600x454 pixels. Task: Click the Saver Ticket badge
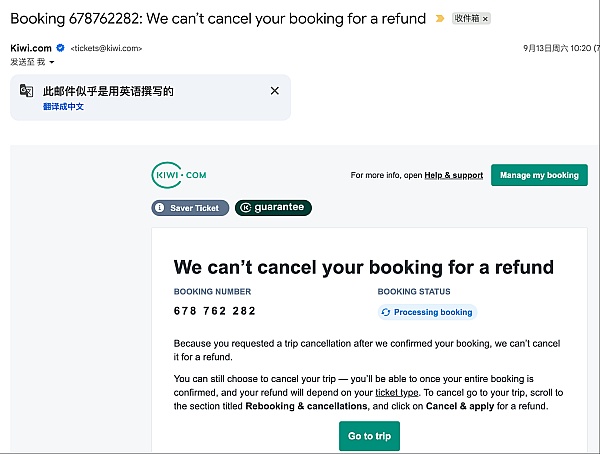pyautogui.click(x=194, y=208)
